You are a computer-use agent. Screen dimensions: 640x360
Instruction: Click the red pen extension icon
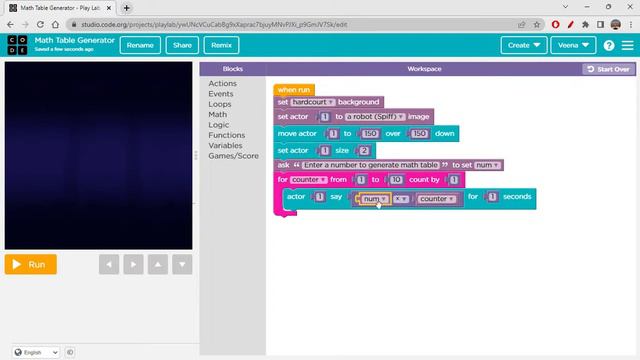coord(570,24)
